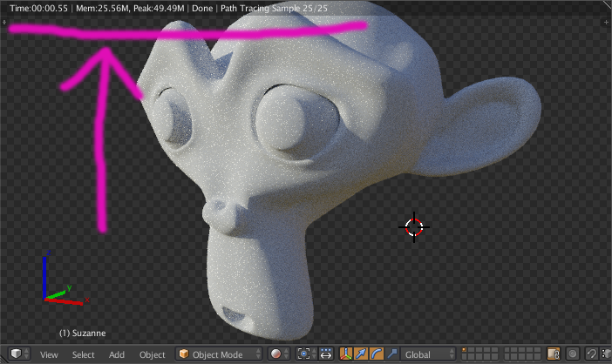Viewport: 612px width, 364px height.
Task: Open the Object menu
Action: coord(153,354)
